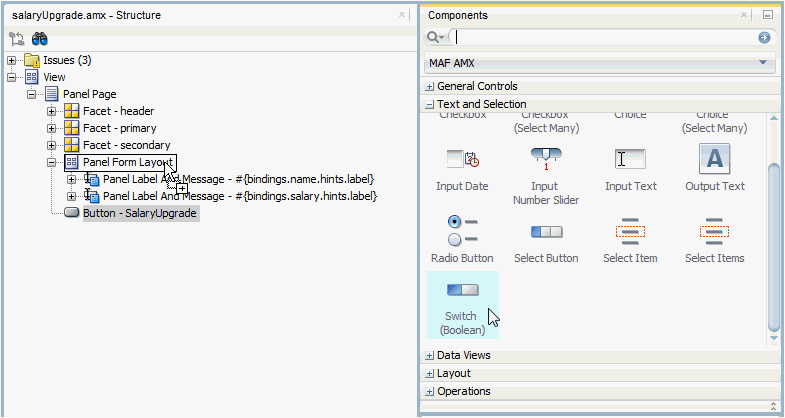
Task: Minimize the Components panel
Action: pyautogui.click(x=768, y=15)
